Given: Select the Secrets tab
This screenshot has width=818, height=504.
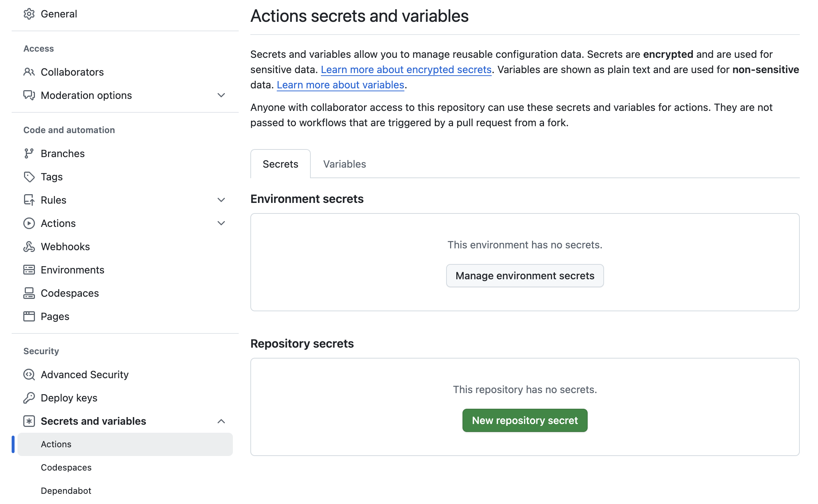Looking at the screenshot, I should point(280,164).
